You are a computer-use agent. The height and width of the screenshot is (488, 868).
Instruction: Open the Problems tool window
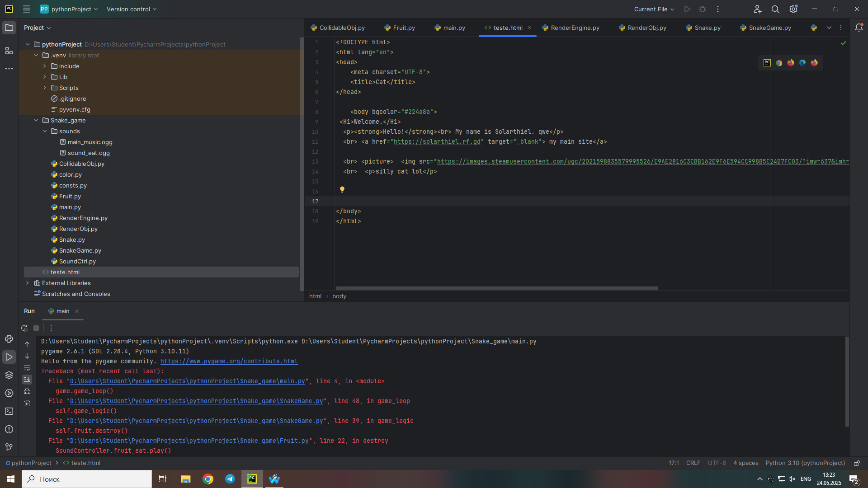pyautogui.click(x=9, y=429)
